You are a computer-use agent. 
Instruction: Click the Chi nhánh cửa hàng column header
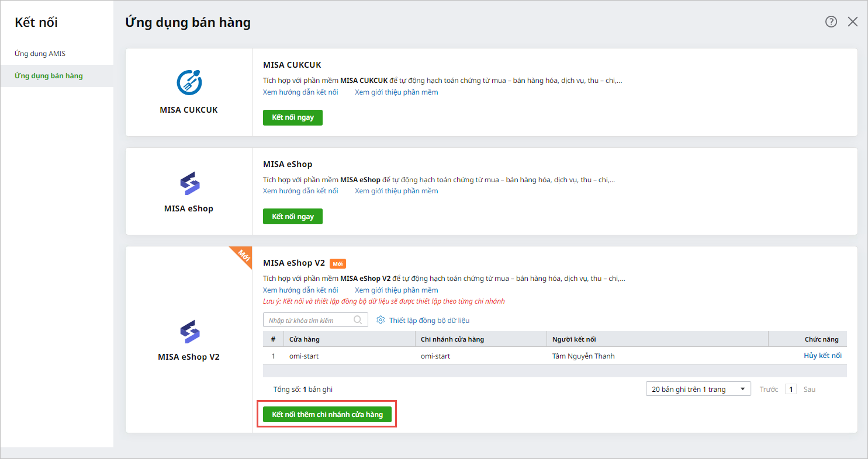pos(481,339)
